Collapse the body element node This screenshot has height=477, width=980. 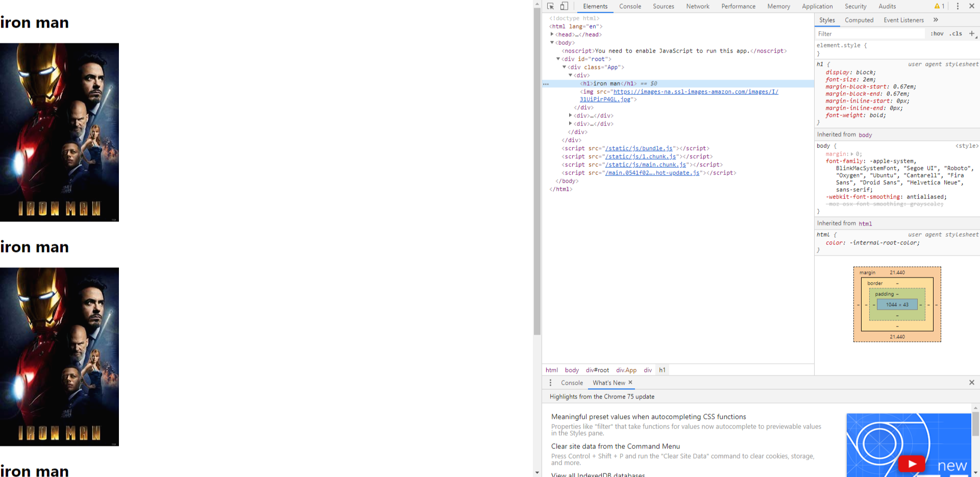[552, 42]
